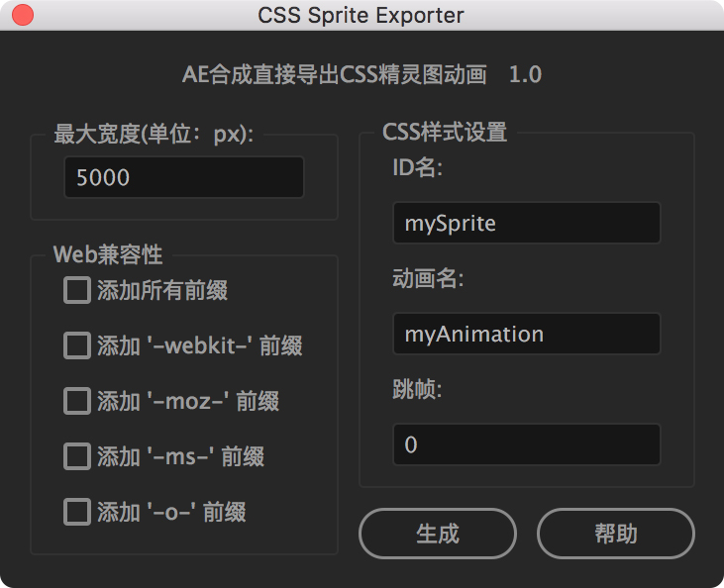The image size is (724, 588).
Task: Click the '最大宽度(单位：px)' panel label
Action: coord(154,135)
